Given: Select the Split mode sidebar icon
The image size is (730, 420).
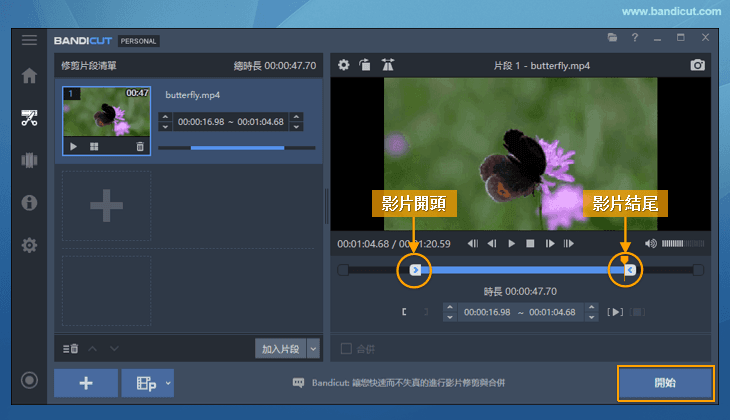Looking at the screenshot, I should [x=29, y=160].
